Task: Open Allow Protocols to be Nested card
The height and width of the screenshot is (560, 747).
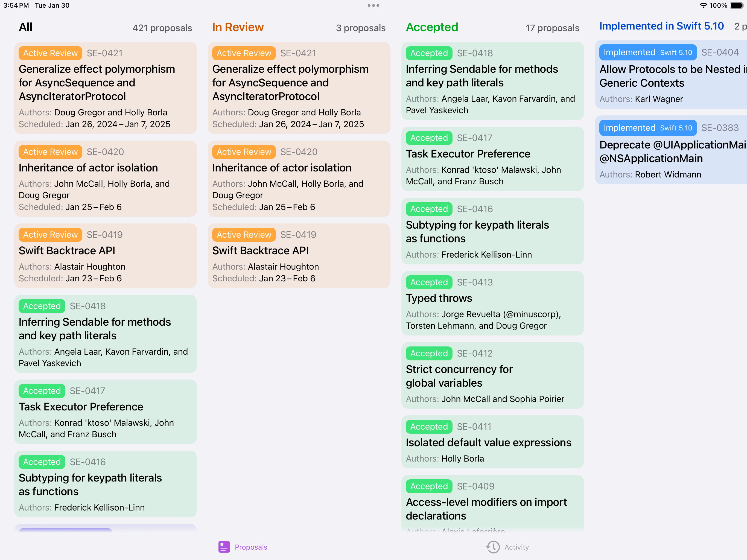Action: (671, 74)
